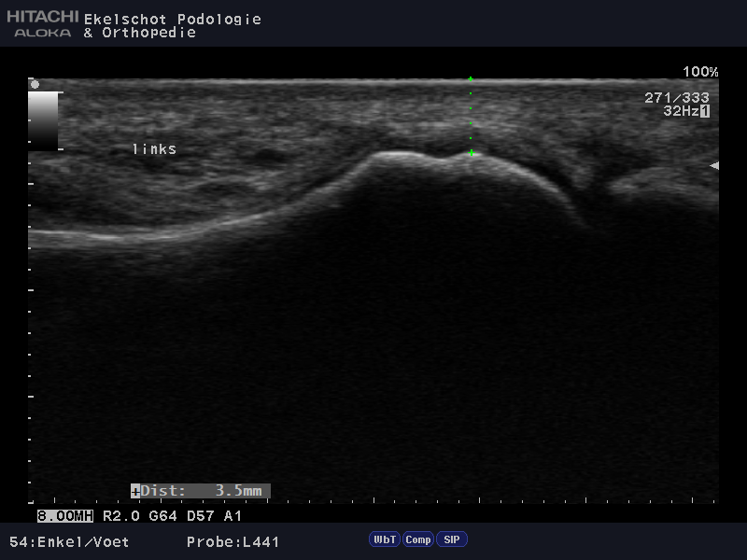Viewport: 747px width, 560px height.
Task: Click the upper green caliper cross marker
Action: (471, 78)
